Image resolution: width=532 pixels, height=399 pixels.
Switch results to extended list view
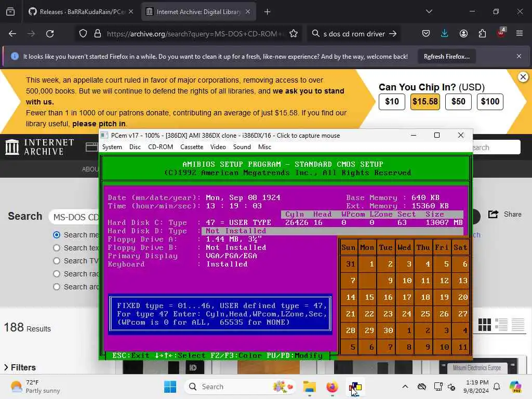click(x=501, y=325)
